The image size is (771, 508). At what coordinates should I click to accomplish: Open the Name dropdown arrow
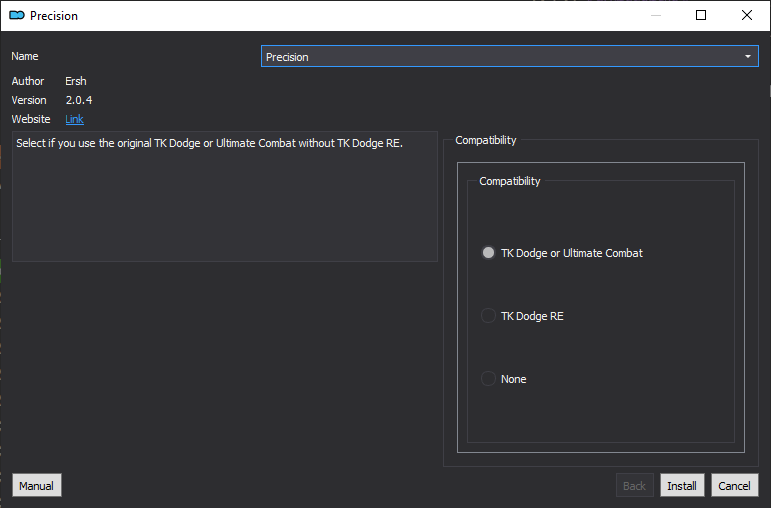(747, 57)
